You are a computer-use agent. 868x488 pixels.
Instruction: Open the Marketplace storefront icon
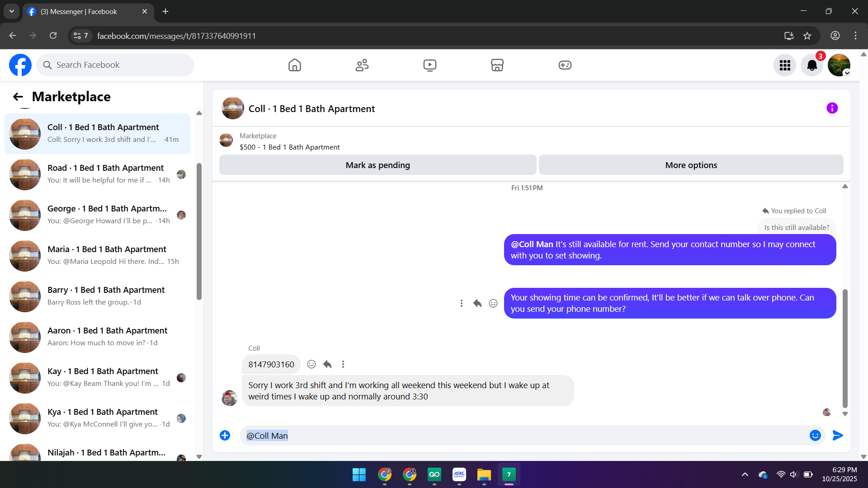coord(497,65)
